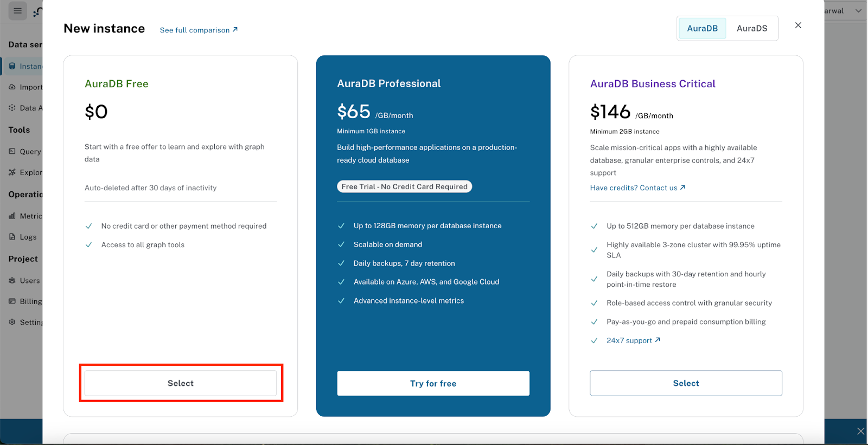This screenshot has width=868, height=445.
Task: Expand the account dropdown chevron
Action: coord(858,11)
